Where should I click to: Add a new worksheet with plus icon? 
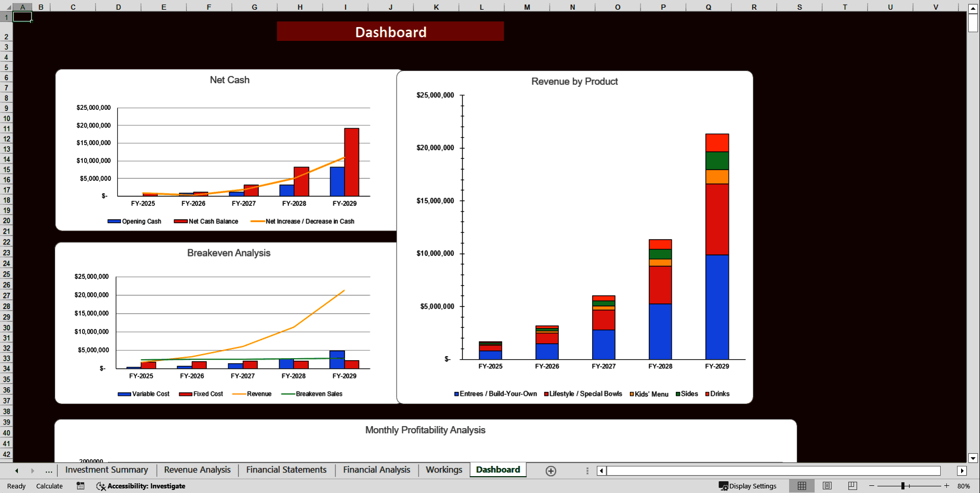coord(551,471)
